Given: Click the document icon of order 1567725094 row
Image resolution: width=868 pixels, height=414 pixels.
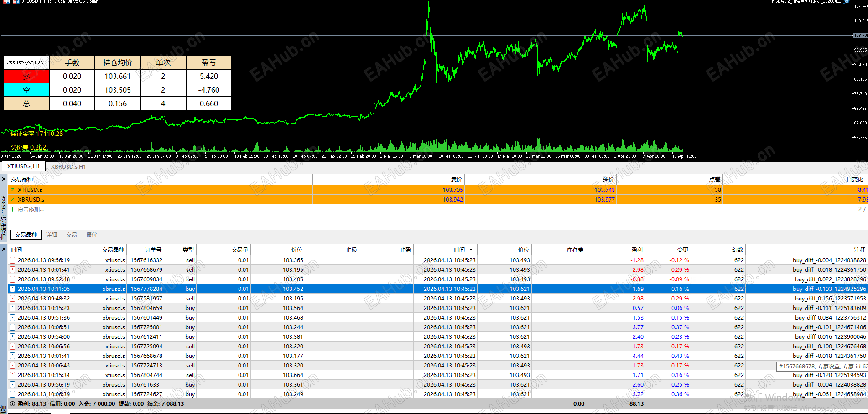Looking at the screenshot, I should [13, 346].
